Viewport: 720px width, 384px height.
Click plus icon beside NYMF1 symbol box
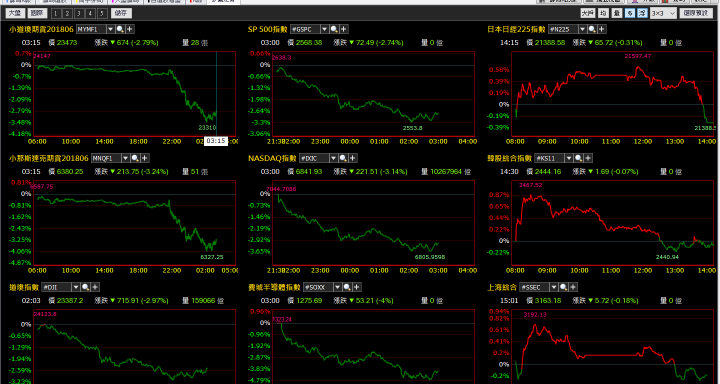[130, 29]
